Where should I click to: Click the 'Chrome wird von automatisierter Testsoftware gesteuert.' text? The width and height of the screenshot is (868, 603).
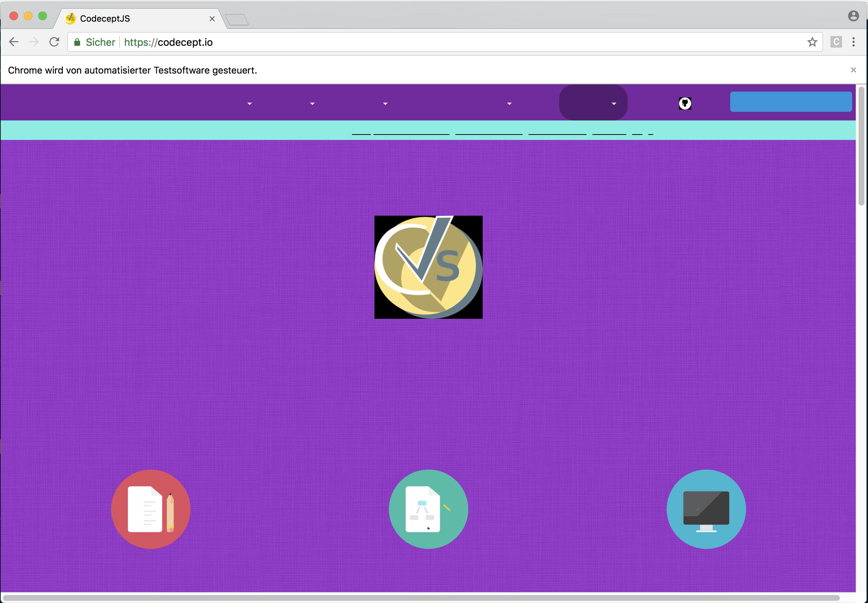tap(133, 70)
